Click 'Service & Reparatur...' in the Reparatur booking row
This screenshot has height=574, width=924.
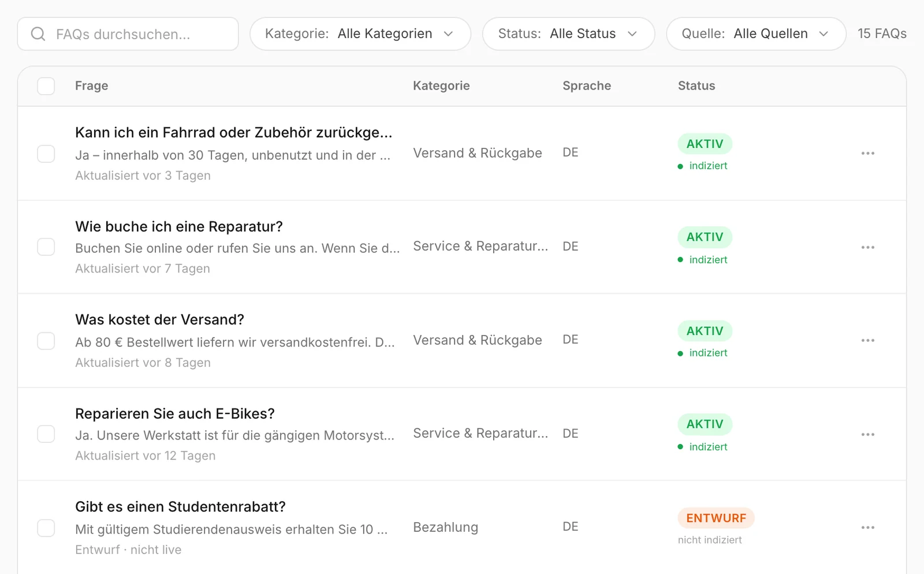pos(480,247)
